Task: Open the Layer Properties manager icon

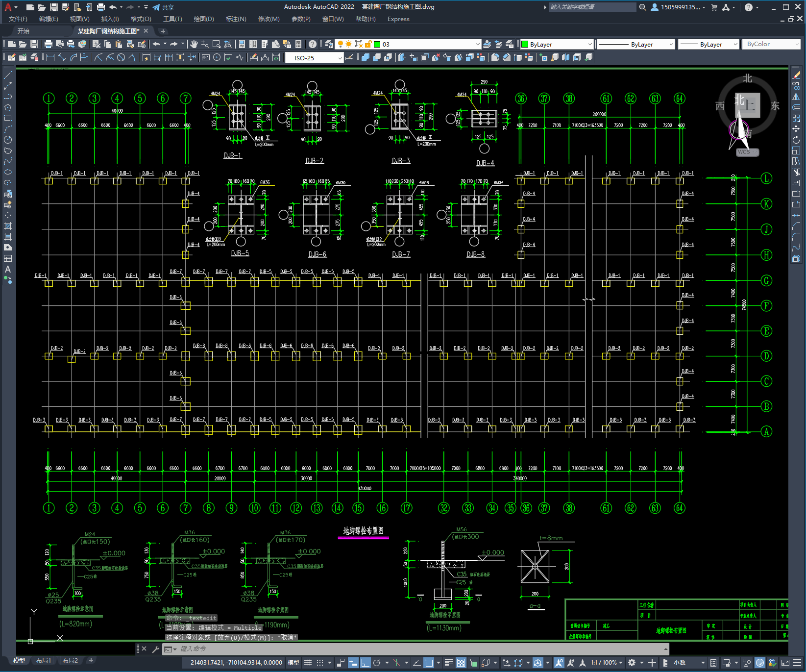Action: pyautogui.click(x=329, y=44)
